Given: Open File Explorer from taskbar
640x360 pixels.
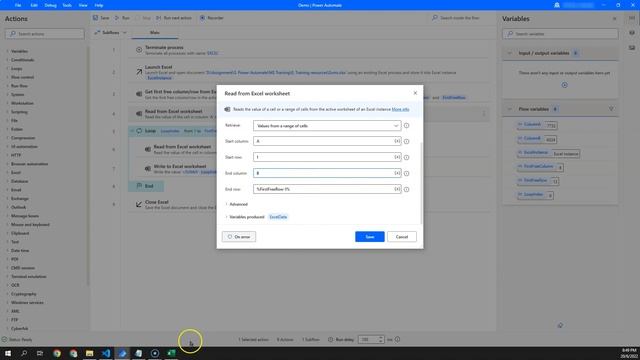Looking at the screenshot, I should point(89,353).
